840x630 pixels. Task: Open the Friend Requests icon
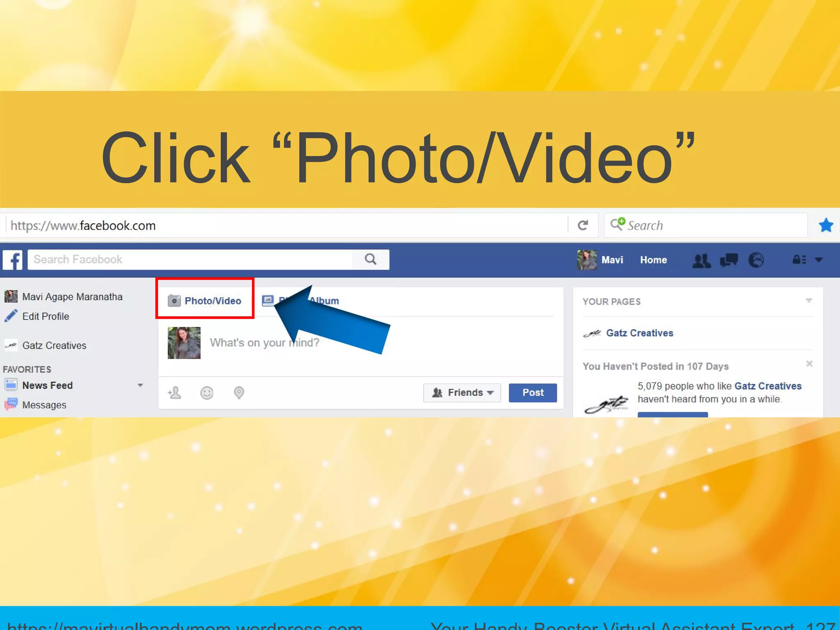pyautogui.click(x=701, y=260)
